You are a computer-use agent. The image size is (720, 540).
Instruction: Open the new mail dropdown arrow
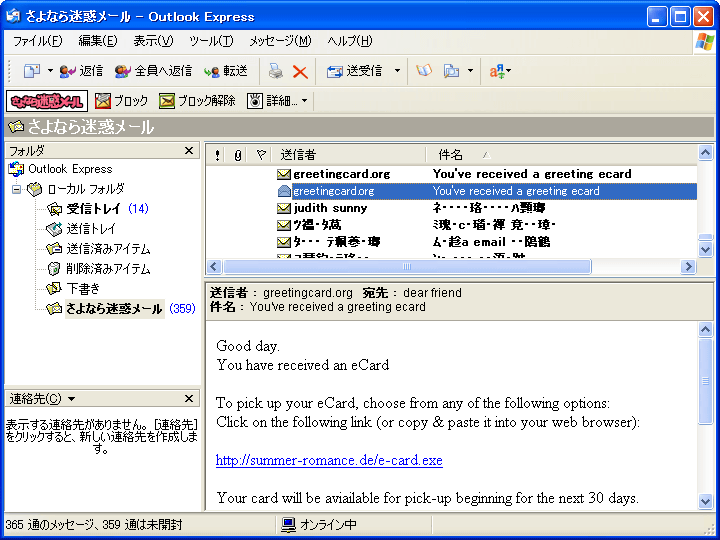[50, 71]
